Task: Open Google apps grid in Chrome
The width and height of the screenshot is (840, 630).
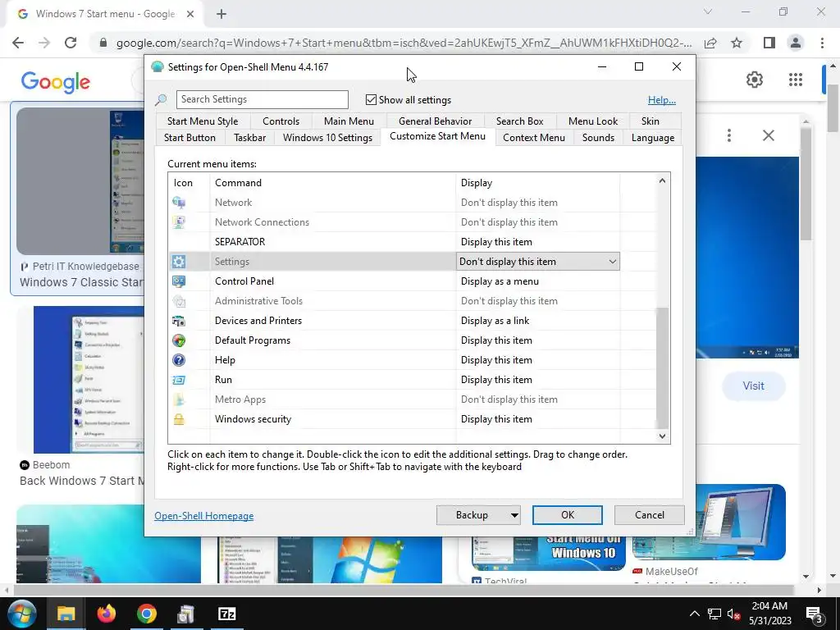Action: coord(796,80)
